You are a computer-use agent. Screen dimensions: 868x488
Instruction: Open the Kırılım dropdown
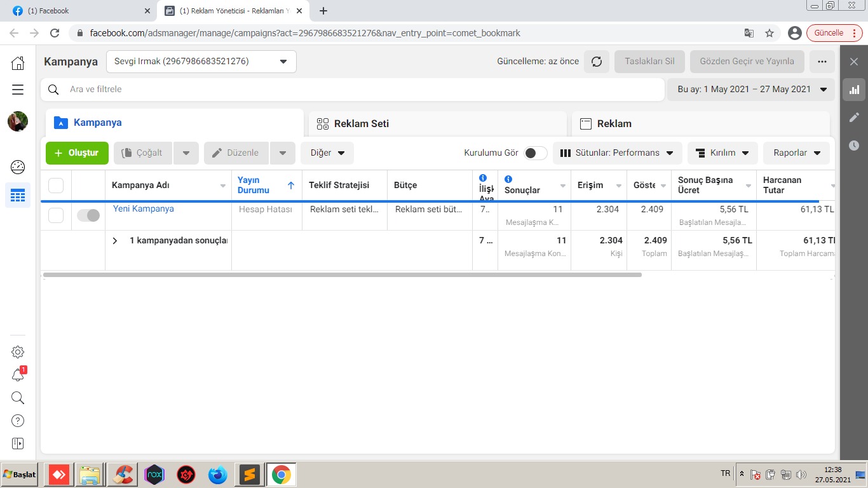[722, 153]
